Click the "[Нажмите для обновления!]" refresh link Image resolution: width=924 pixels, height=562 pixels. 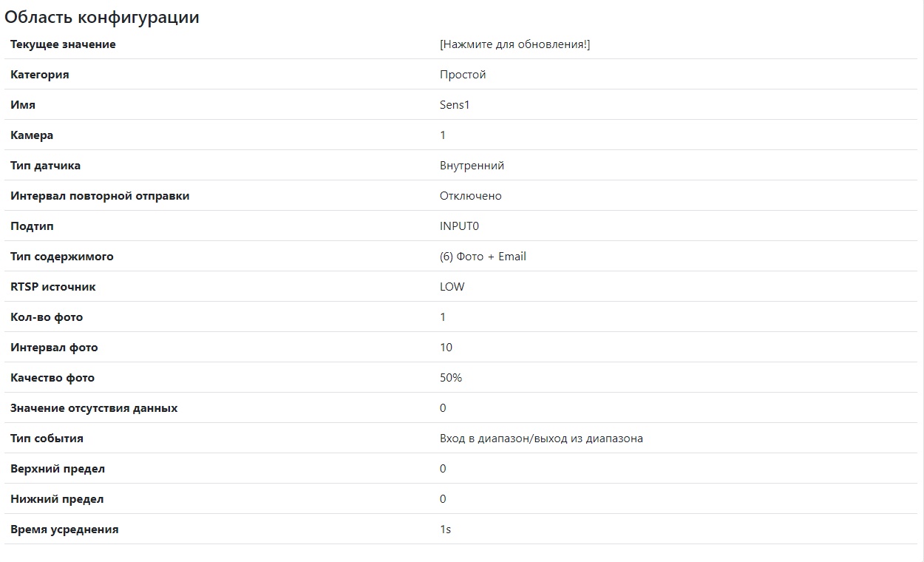(x=514, y=44)
